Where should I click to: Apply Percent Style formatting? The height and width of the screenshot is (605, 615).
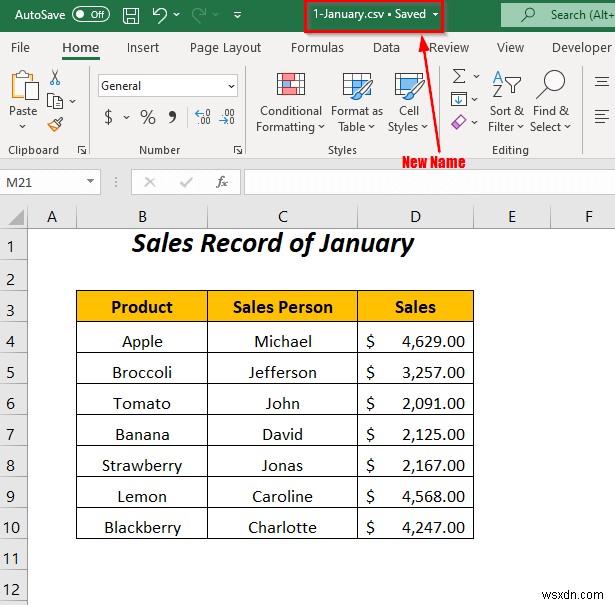tap(148, 118)
